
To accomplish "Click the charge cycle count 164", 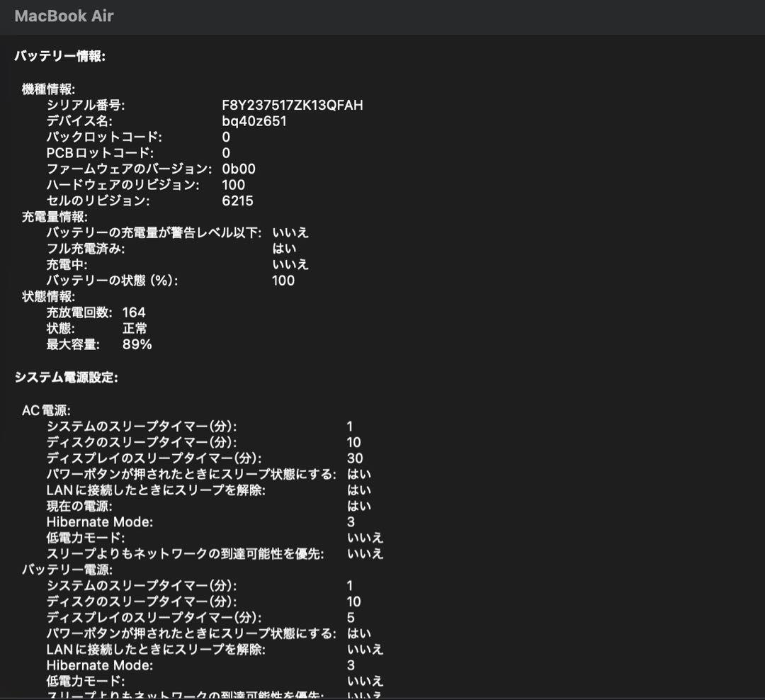I will click(x=135, y=312).
